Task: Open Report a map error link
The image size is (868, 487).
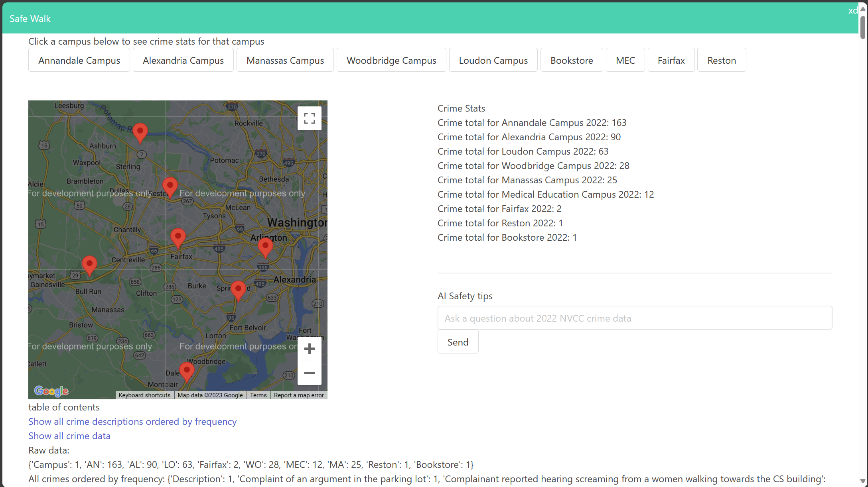Action: (299, 395)
